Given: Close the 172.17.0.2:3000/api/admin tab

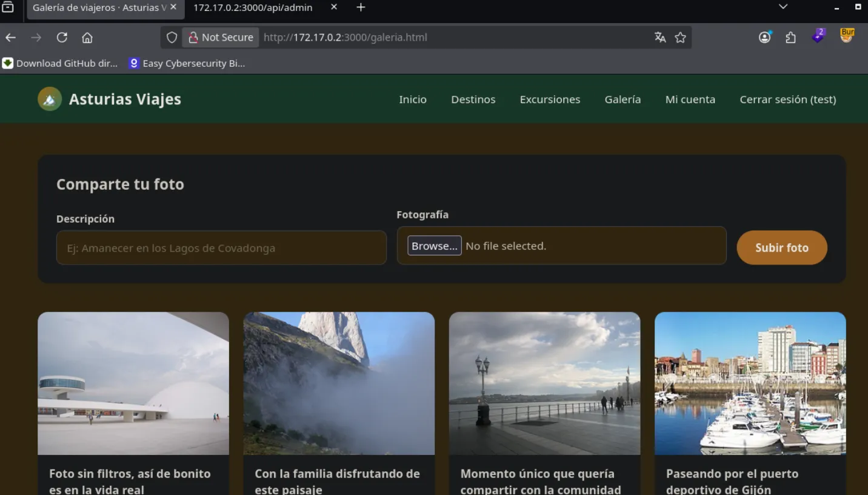Looking at the screenshot, I should click(334, 7).
